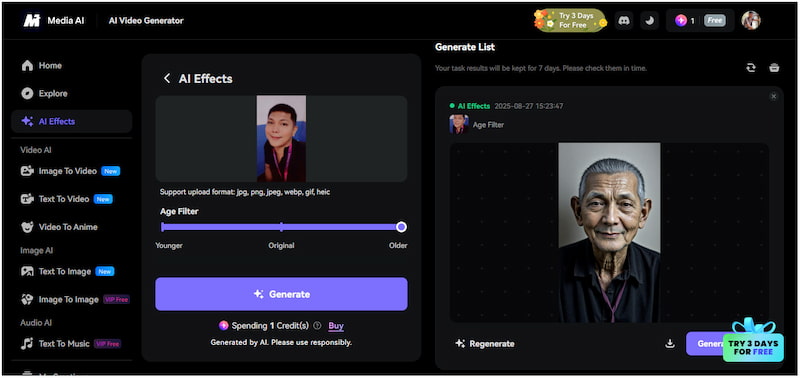Click Regenerate on the result

[485, 344]
